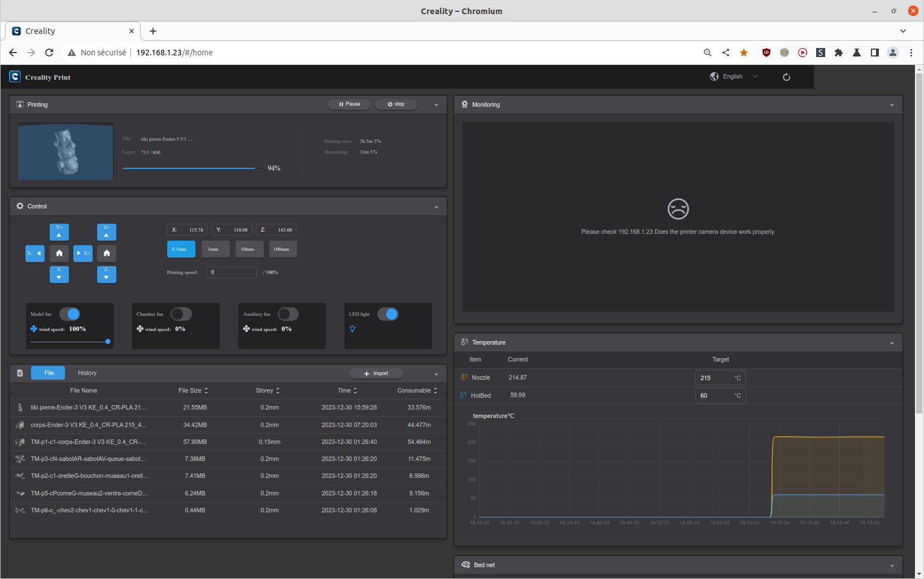The image size is (924, 579).
Task: Click the Nozzle temperature icon
Action: [464, 377]
